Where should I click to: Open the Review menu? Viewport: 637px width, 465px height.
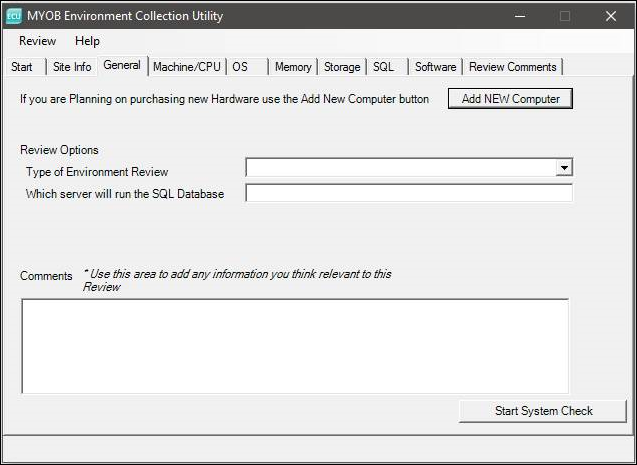pos(37,41)
